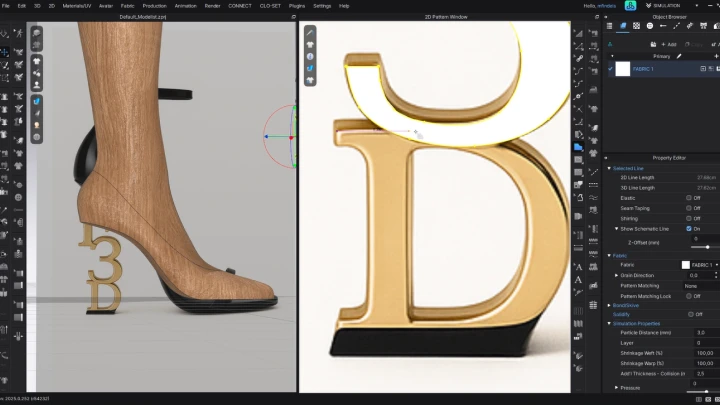The height and width of the screenshot is (405, 720).
Task: Open the puckering tab icon in Object Browser
Action: pyautogui.click(x=690, y=26)
